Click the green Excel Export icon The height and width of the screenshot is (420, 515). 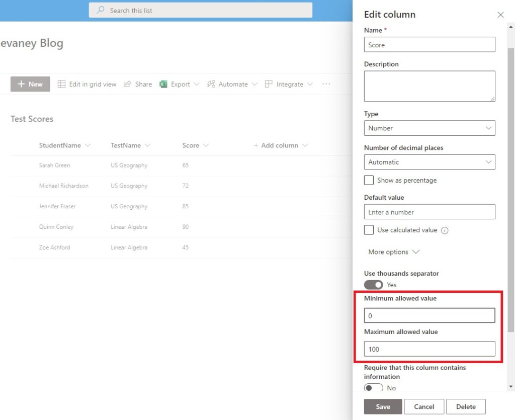(x=162, y=84)
